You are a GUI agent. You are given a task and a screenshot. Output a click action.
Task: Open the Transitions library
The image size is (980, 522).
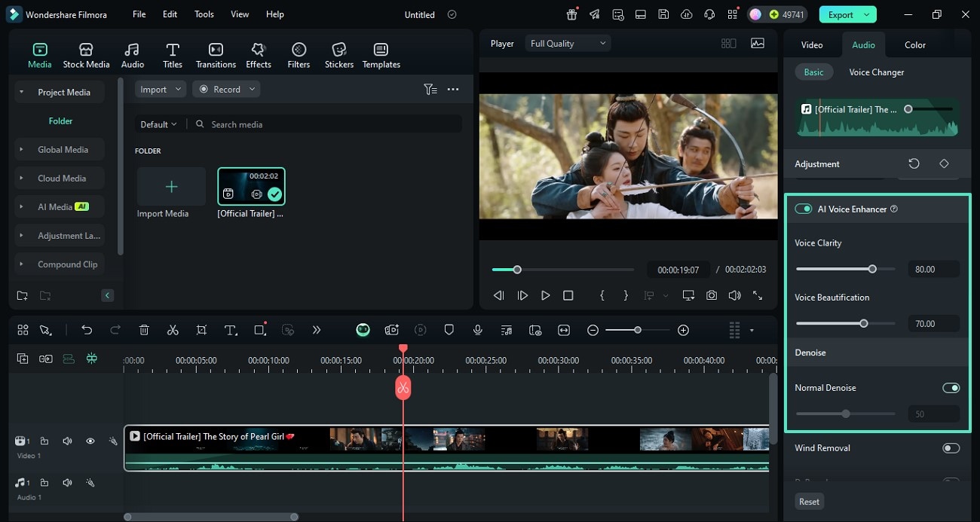click(216, 56)
